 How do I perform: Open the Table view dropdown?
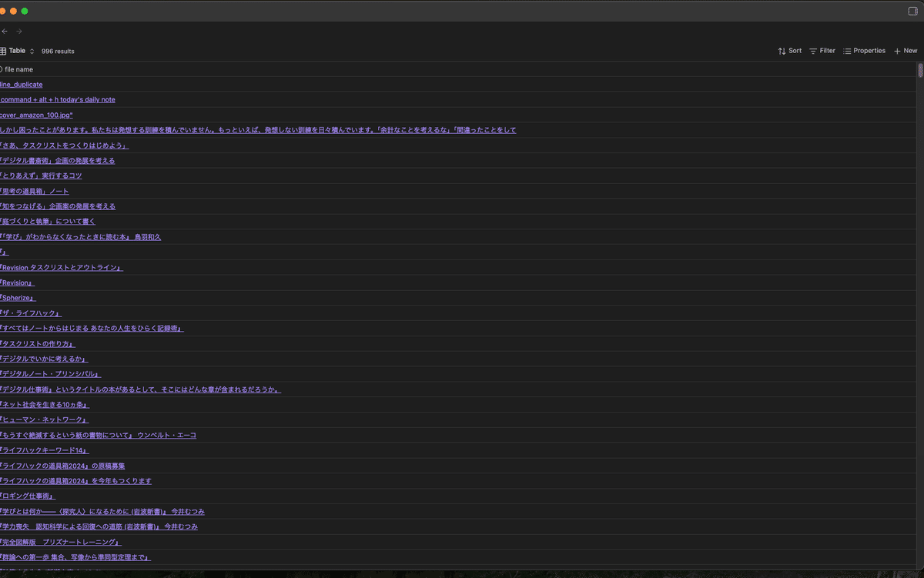(x=18, y=51)
